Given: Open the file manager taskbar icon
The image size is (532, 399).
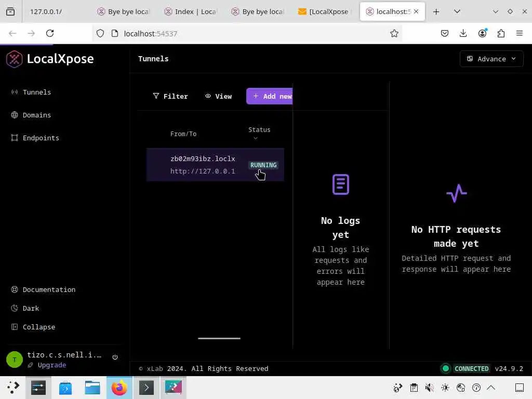Looking at the screenshot, I should pyautogui.click(x=92, y=388).
